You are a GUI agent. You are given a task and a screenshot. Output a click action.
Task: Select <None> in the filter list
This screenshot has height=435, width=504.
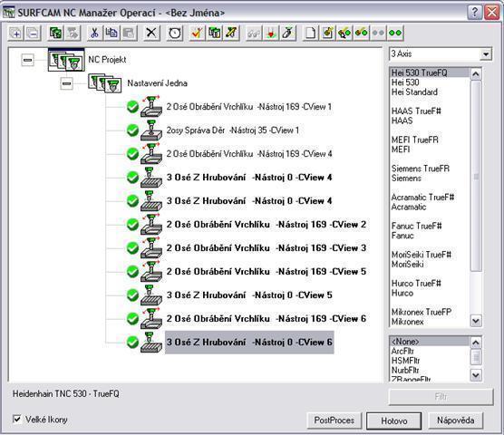[430, 342]
